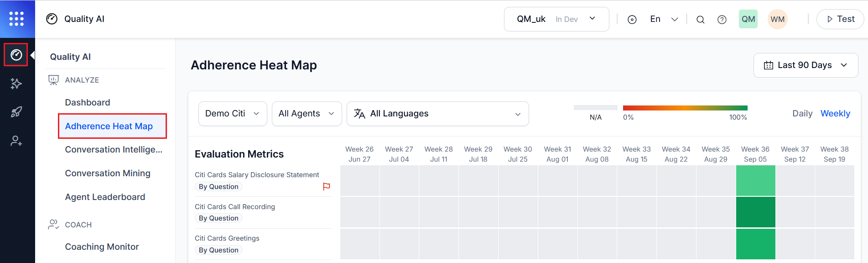Click the rocket sidebar icon

(x=16, y=112)
